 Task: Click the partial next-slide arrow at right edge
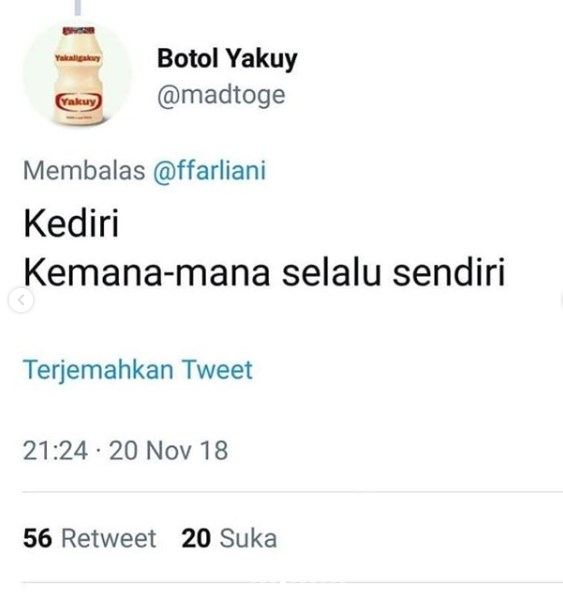561,300
